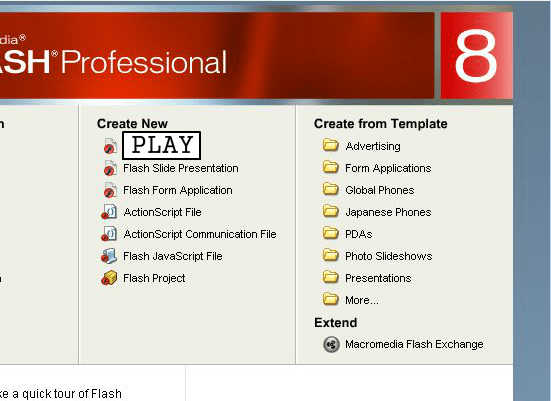Open Form Applications templates
Screen dimensions: 551x401
pos(388,168)
